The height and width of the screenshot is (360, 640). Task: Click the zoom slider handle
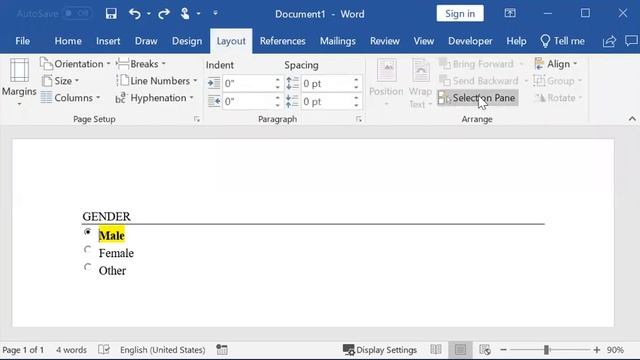pyautogui.click(x=546, y=350)
